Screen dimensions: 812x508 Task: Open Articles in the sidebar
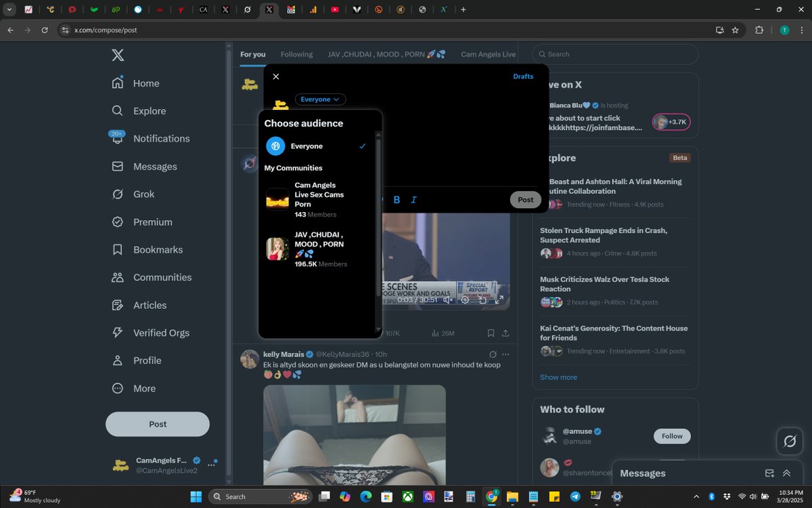(x=139, y=305)
